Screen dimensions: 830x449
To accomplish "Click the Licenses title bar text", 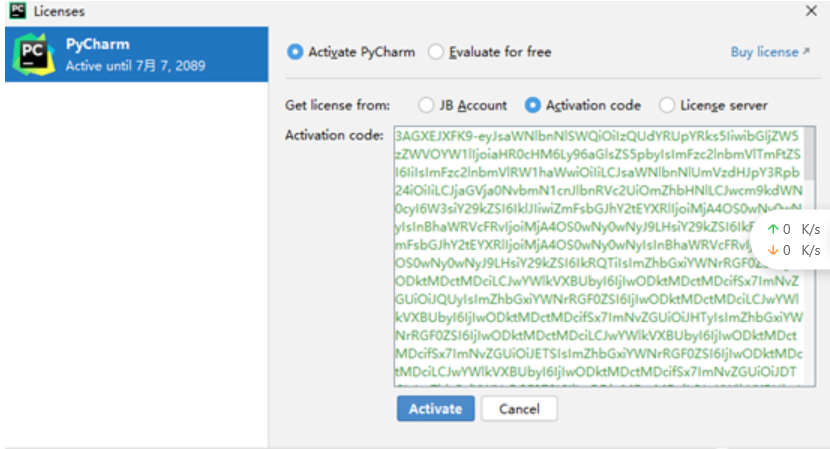I will coord(59,11).
